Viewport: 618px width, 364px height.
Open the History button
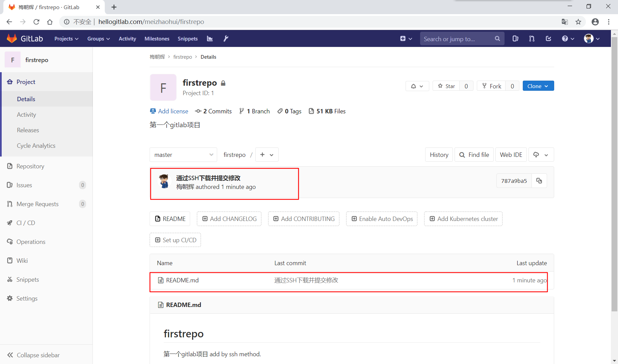click(x=439, y=155)
